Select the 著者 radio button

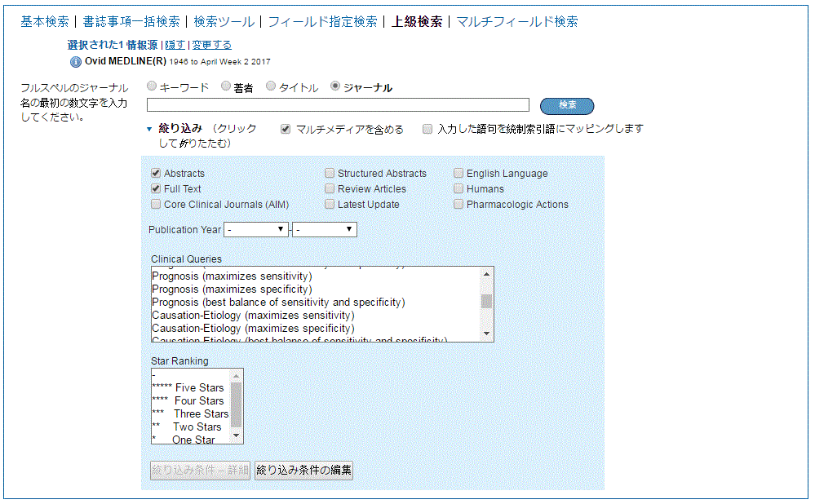tap(226, 86)
